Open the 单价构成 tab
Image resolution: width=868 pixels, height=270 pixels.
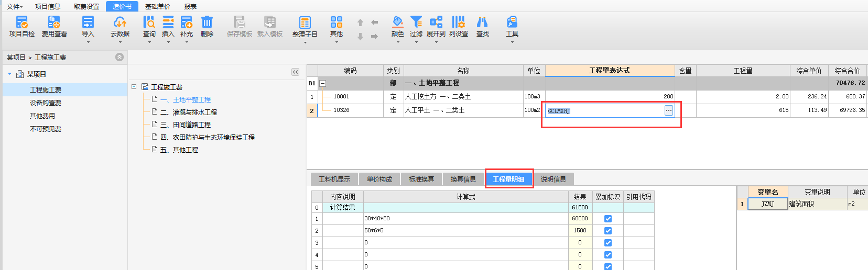pos(379,179)
